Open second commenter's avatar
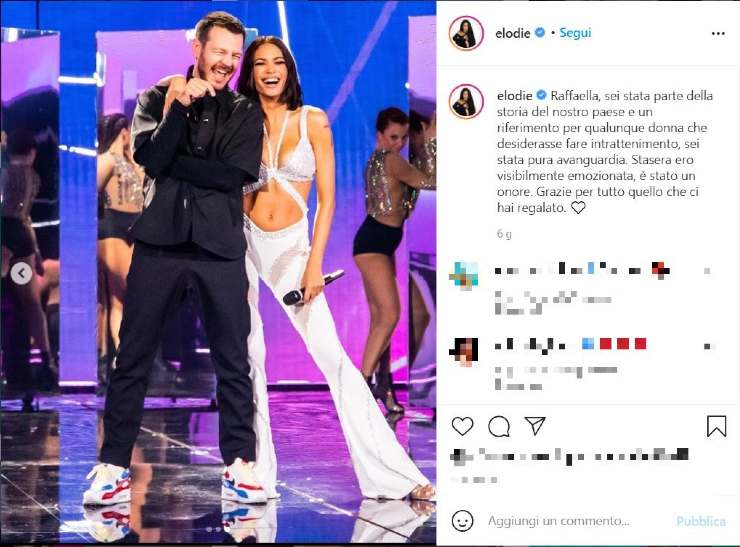The width and height of the screenshot is (740, 547). coord(463,352)
